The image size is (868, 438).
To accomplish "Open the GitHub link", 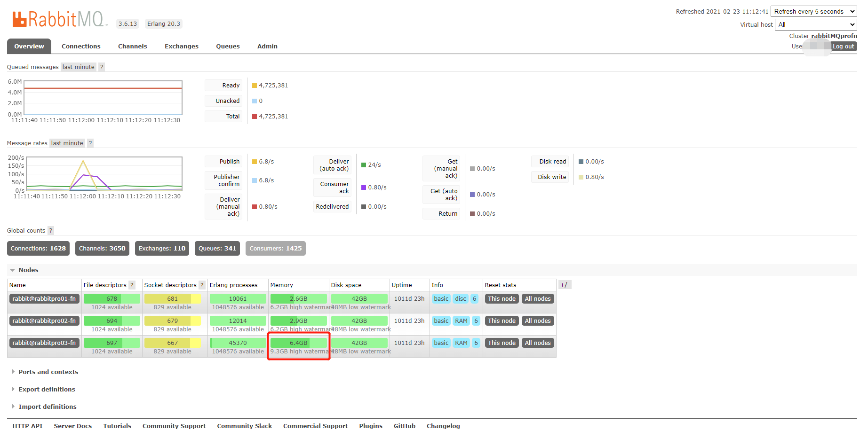I will 405,426.
